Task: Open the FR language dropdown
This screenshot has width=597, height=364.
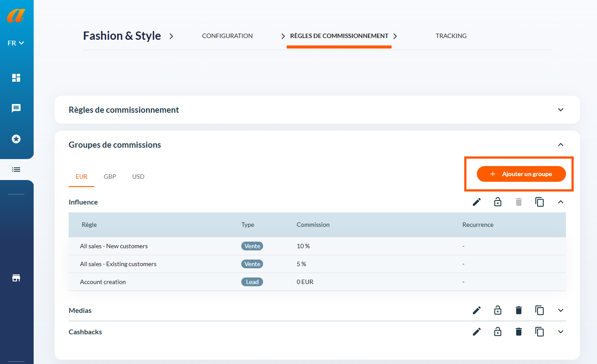Action: 16,43
